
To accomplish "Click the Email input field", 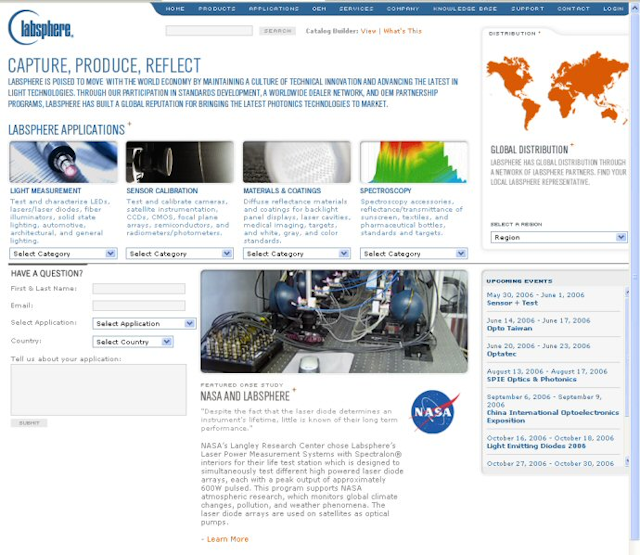I will click(139, 306).
